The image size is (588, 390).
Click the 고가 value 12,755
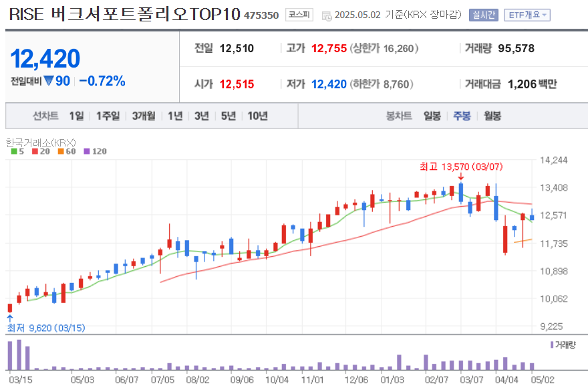pyautogui.click(x=329, y=48)
